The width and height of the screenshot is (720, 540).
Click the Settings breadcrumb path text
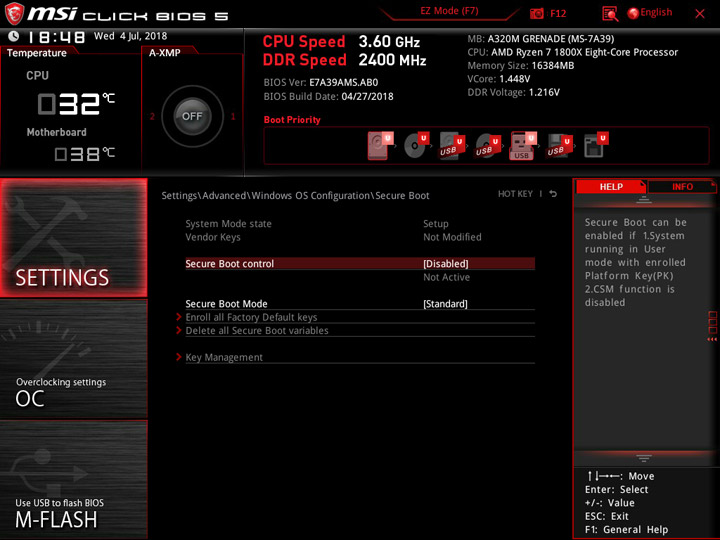point(295,196)
